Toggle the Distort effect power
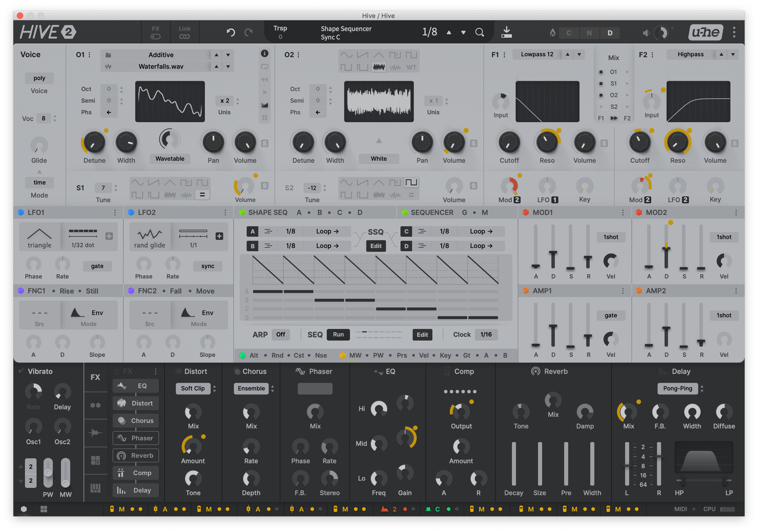Image resolution: width=758 pixels, height=532 pixels. click(178, 371)
